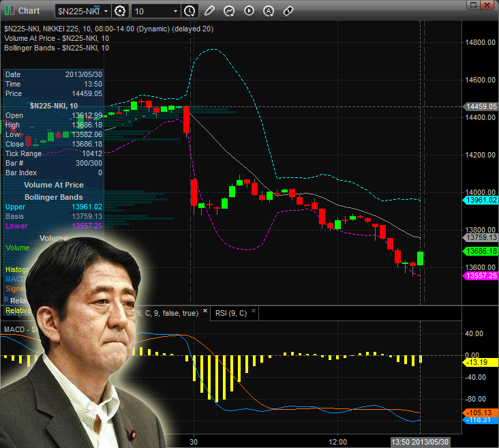
Task: Select the pencil drawing tool
Action: 209,11
